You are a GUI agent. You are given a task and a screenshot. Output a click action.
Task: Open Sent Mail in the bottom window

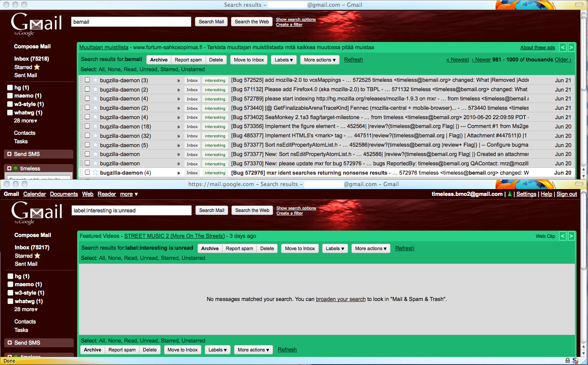(26, 264)
